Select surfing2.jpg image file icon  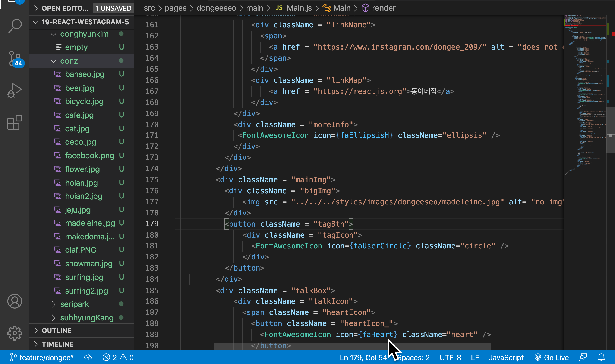(58, 291)
